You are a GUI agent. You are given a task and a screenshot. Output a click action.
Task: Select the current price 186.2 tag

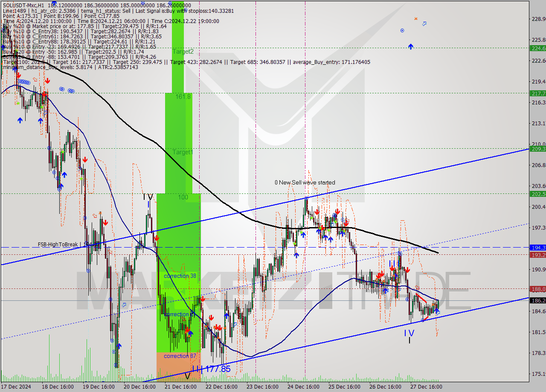[537, 300]
